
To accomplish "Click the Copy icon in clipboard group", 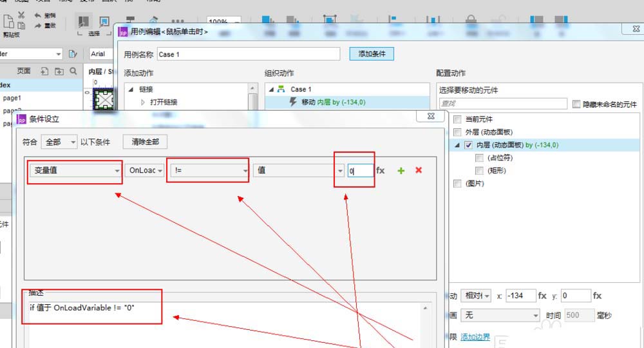I will [x=21, y=26].
